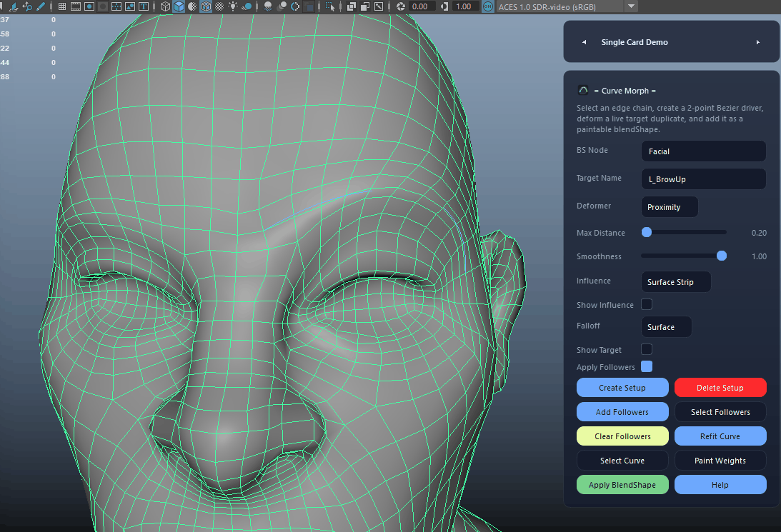Select the grease pencil tool icon
The image size is (781, 532).
point(41,6)
